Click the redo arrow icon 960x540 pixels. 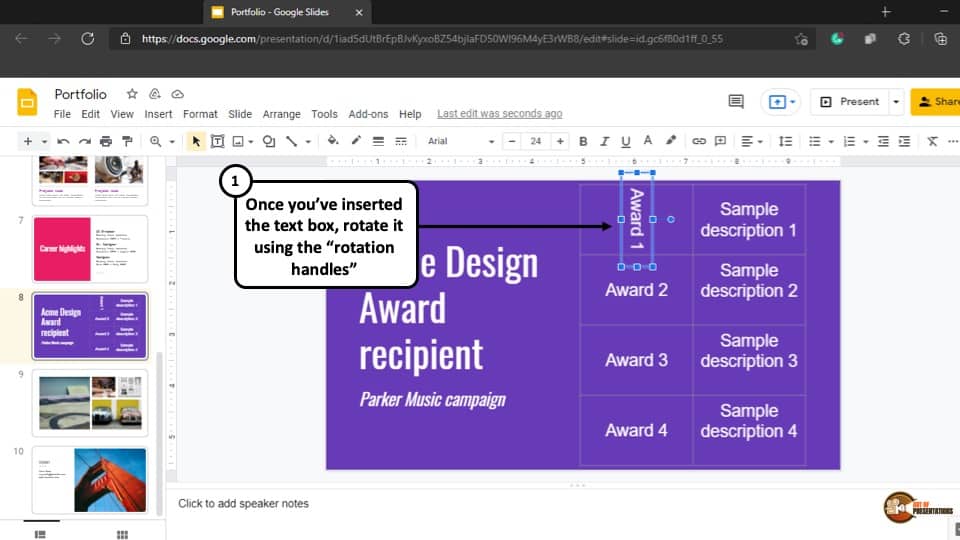pos(84,141)
